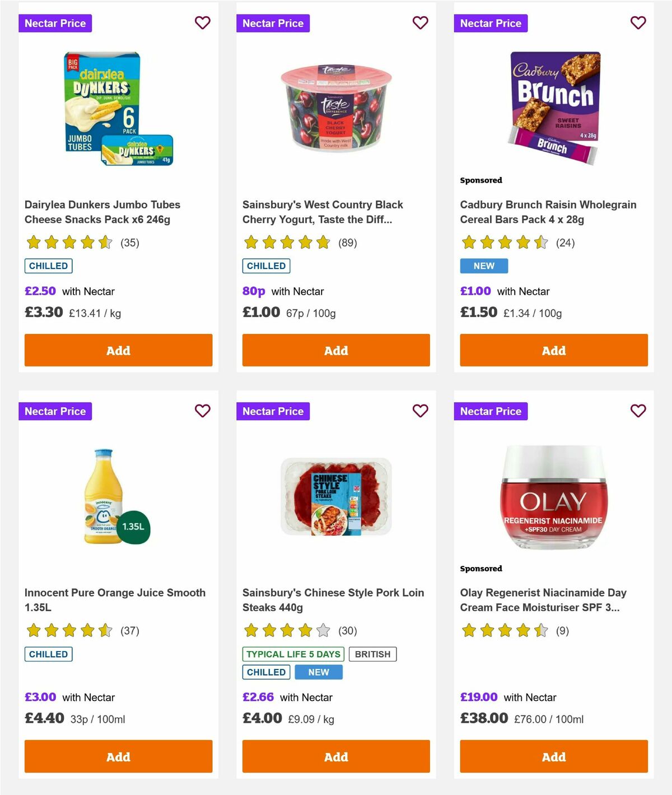Click the star rating for Black Cherry Yogurt
Image resolution: width=672 pixels, height=795 pixels.
pyautogui.click(x=287, y=243)
